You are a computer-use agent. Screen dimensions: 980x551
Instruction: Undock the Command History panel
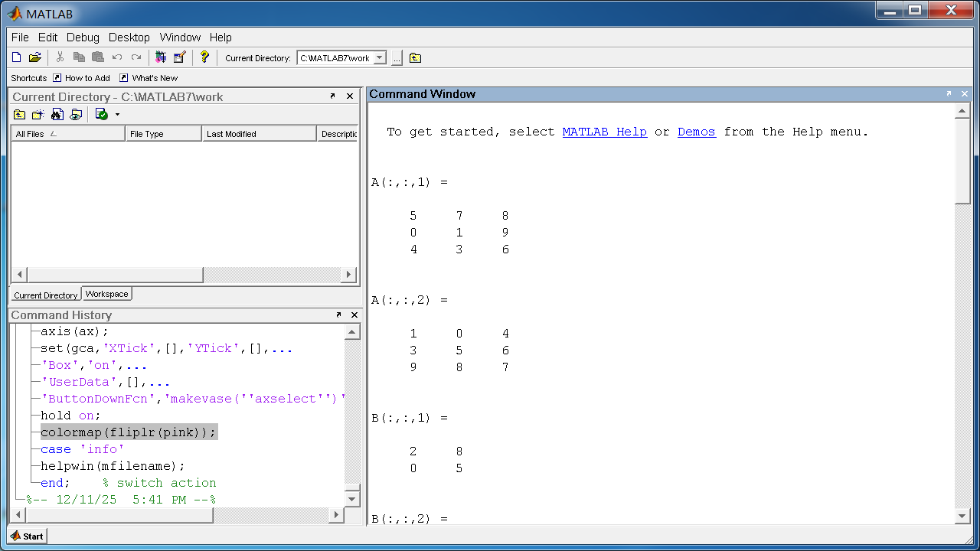click(338, 315)
